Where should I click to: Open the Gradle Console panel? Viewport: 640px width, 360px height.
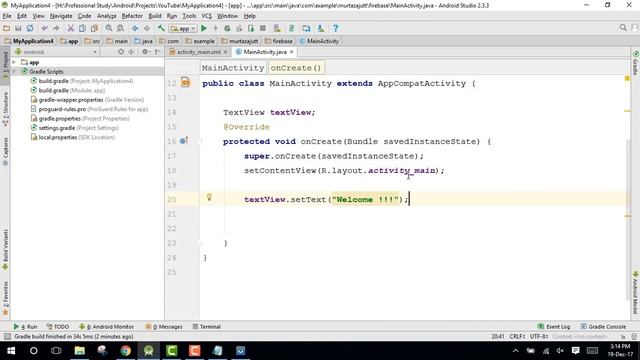click(603, 327)
